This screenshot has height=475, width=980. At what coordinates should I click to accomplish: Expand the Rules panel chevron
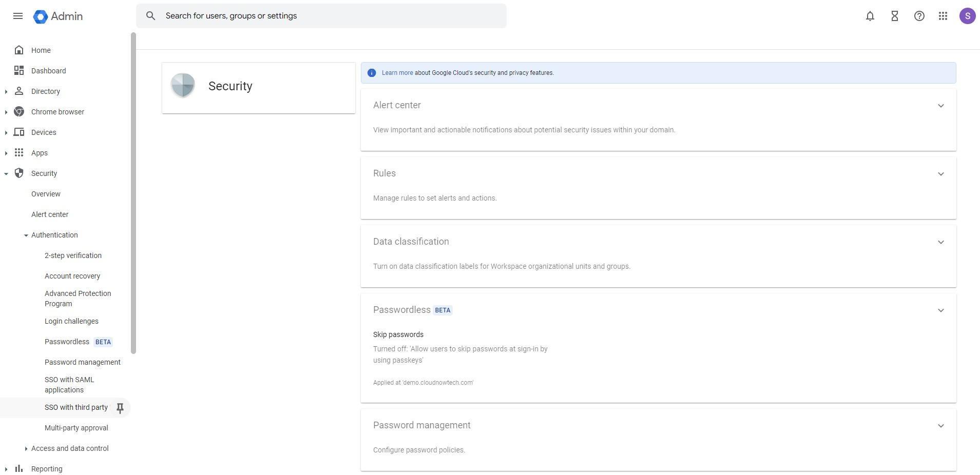point(940,174)
